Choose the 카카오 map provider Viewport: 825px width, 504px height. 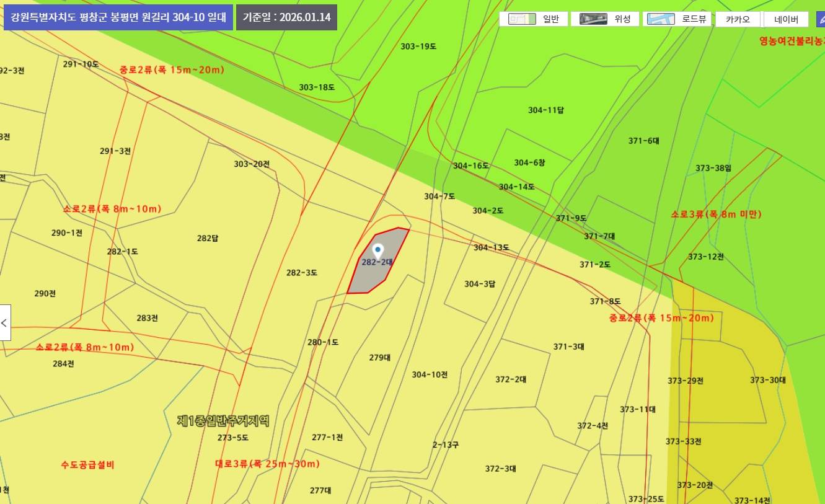(x=738, y=19)
